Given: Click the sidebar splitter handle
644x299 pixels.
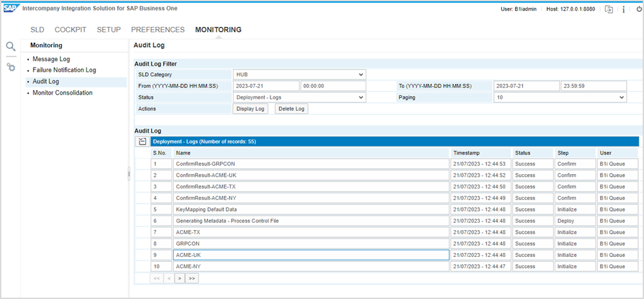Looking at the screenshot, I should tap(129, 173).
